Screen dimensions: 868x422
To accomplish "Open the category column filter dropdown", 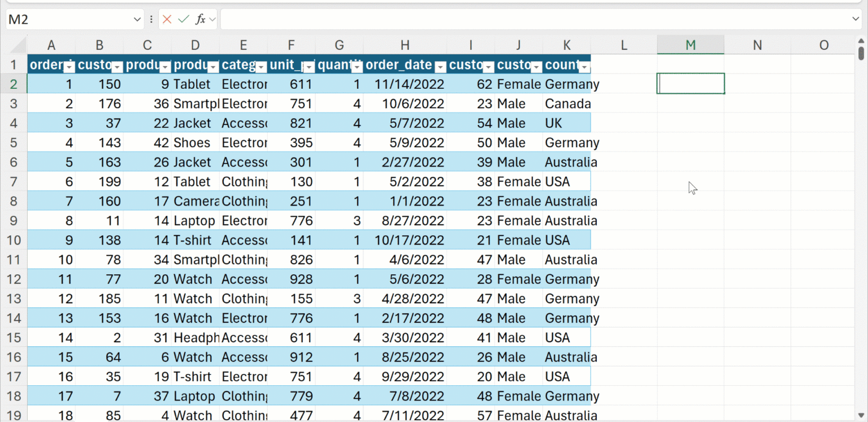I will click(x=261, y=67).
